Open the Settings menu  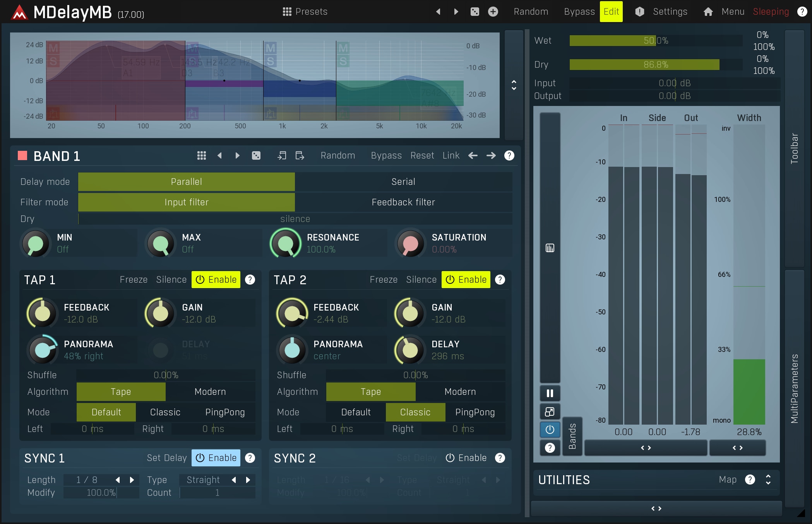click(670, 12)
